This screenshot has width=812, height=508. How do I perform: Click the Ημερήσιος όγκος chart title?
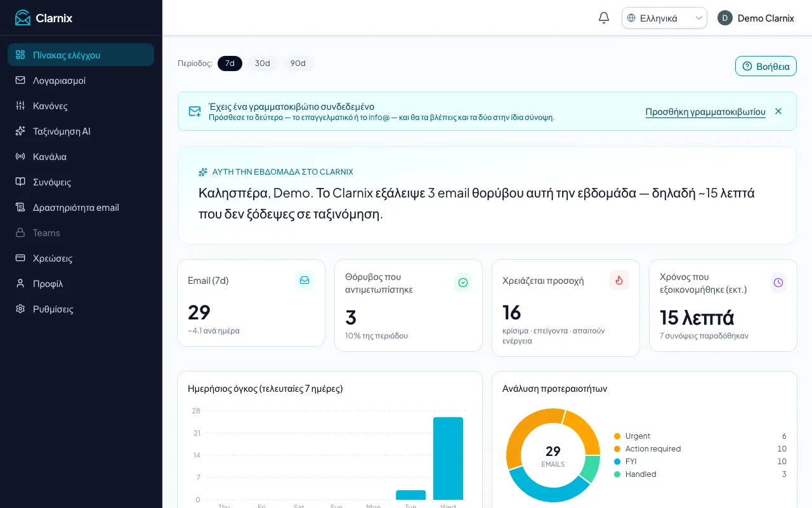[x=265, y=389]
